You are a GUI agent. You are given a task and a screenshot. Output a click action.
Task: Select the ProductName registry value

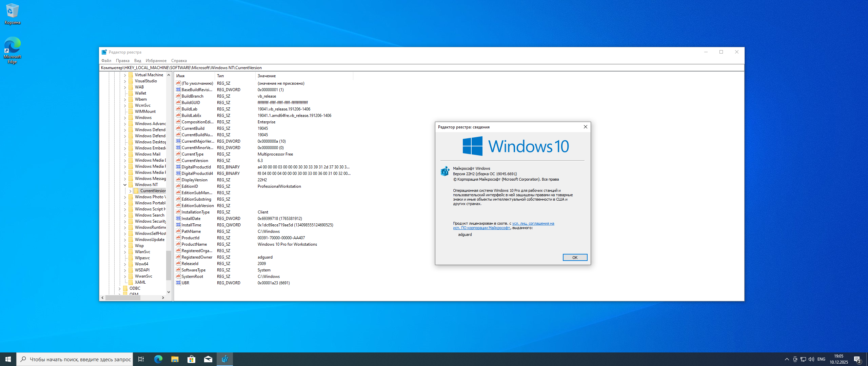tap(194, 244)
